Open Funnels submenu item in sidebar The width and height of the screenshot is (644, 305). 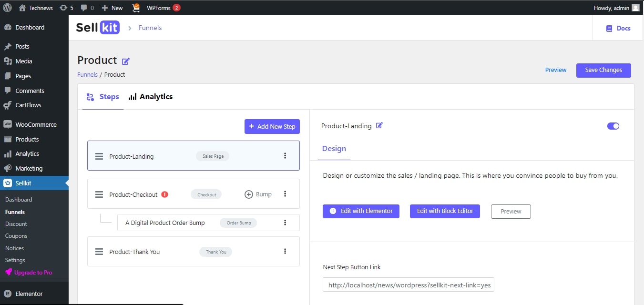[x=15, y=212]
